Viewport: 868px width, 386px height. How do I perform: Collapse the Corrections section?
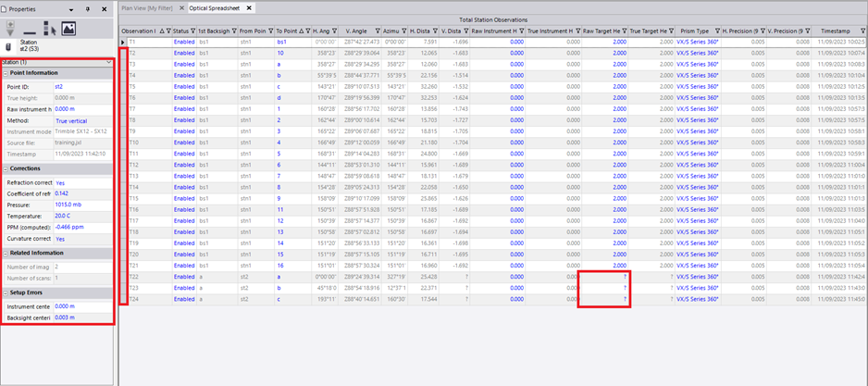coord(6,168)
